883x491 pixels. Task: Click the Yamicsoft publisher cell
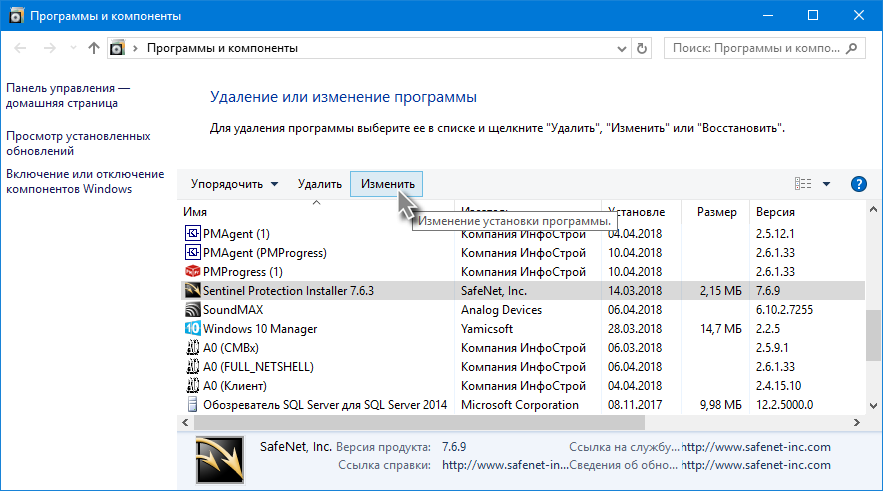point(487,329)
